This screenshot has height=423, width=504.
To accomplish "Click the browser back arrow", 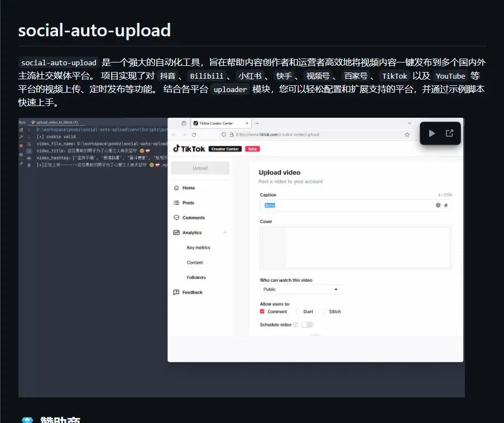I will point(174,134).
